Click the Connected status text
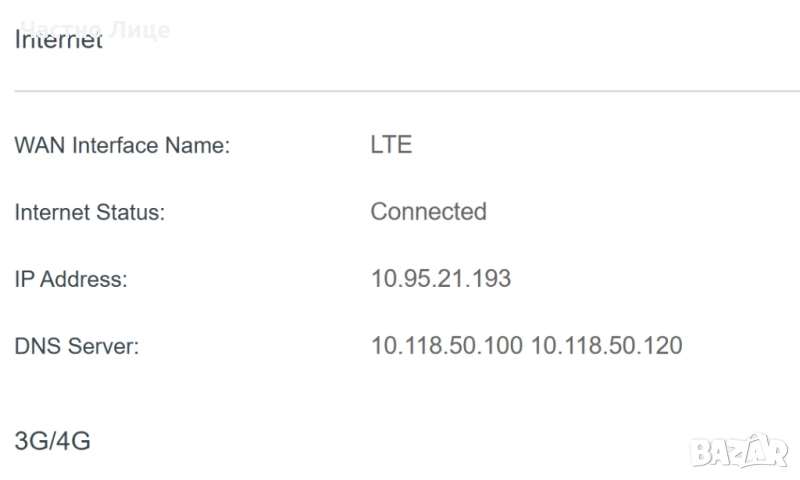Viewport: 800px width, 480px height. [428, 212]
